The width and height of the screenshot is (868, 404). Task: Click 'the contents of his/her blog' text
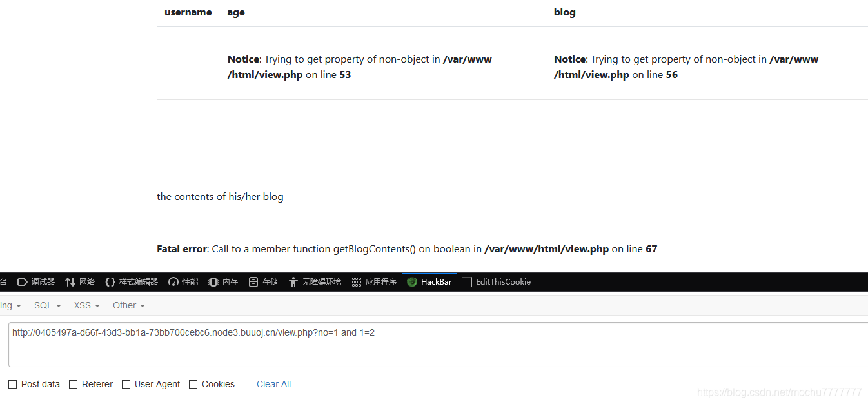tap(220, 197)
